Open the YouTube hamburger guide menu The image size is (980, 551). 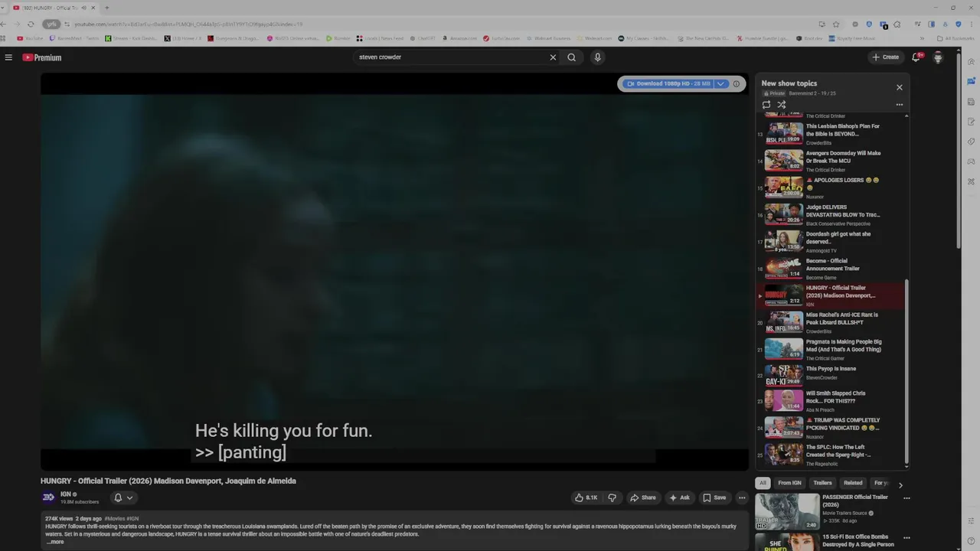click(8, 57)
